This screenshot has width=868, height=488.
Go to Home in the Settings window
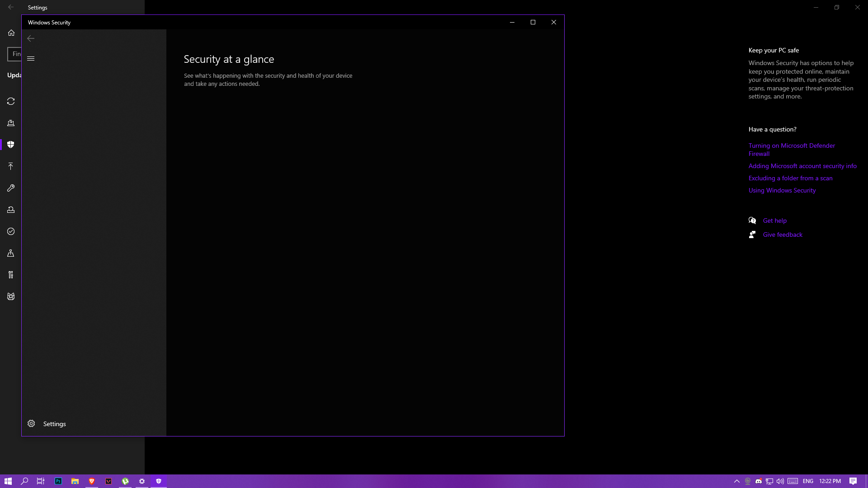11,33
